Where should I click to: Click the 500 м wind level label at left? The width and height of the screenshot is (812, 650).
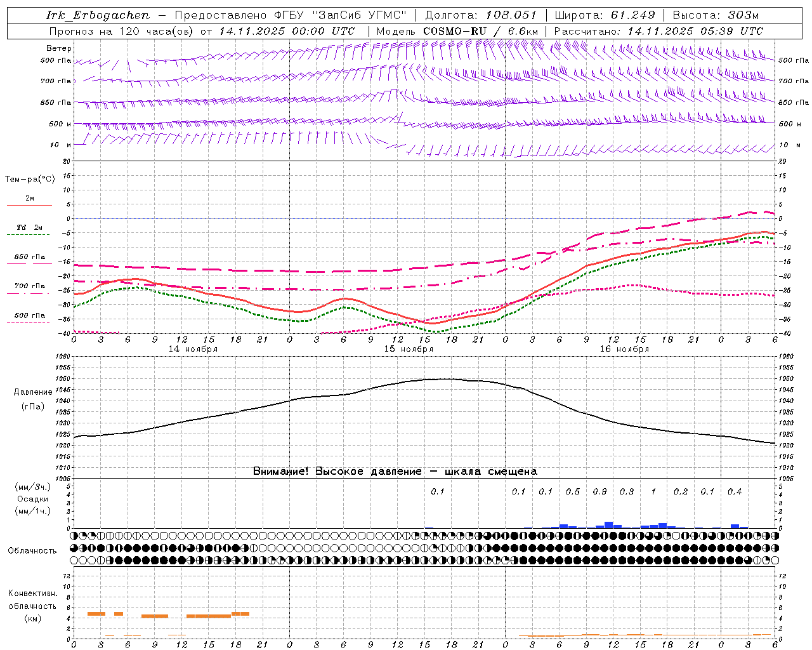pyautogui.click(x=60, y=124)
